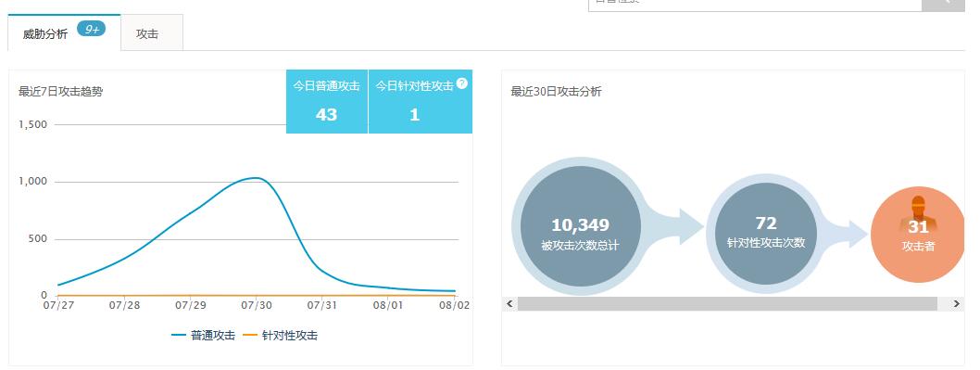980x370 pixels.
Task: Click the horizontal scrollbar thumb
Action: 727,303
